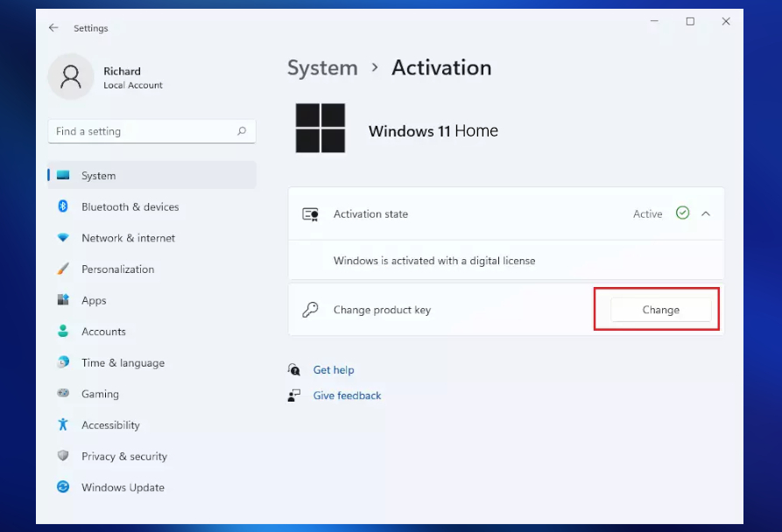Click the activation state card icon

pos(310,213)
